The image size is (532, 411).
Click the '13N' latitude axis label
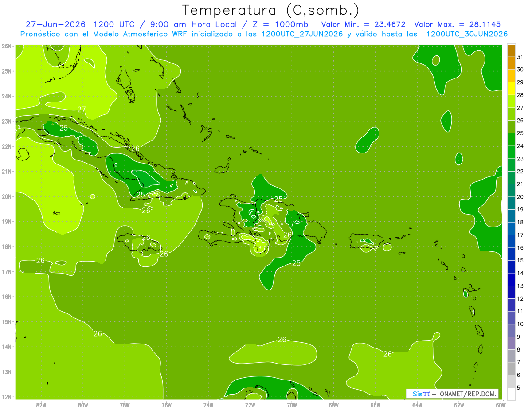(x=7, y=372)
